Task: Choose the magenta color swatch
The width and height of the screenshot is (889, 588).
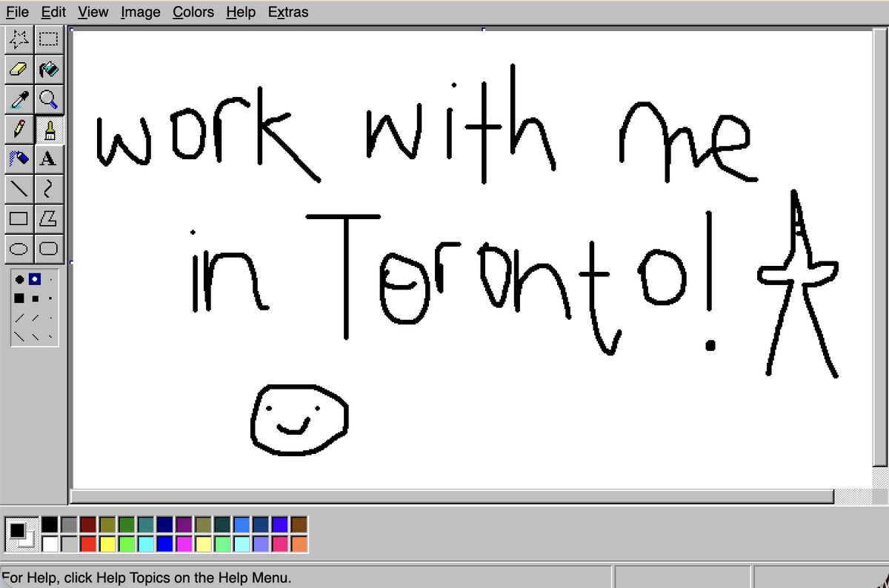Action: [x=184, y=544]
